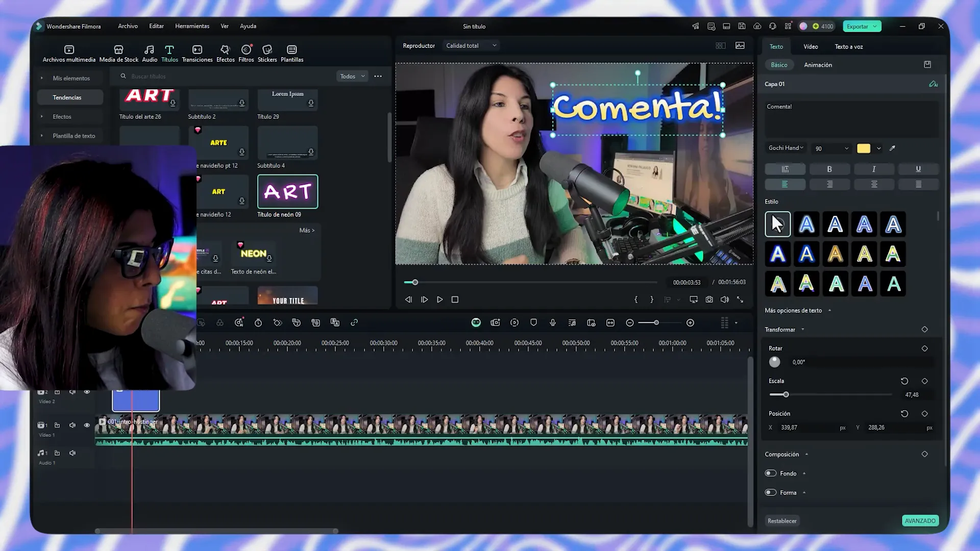Apply bold to the text
This screenshot has width=980, height=551.
(x=829, y=169)
